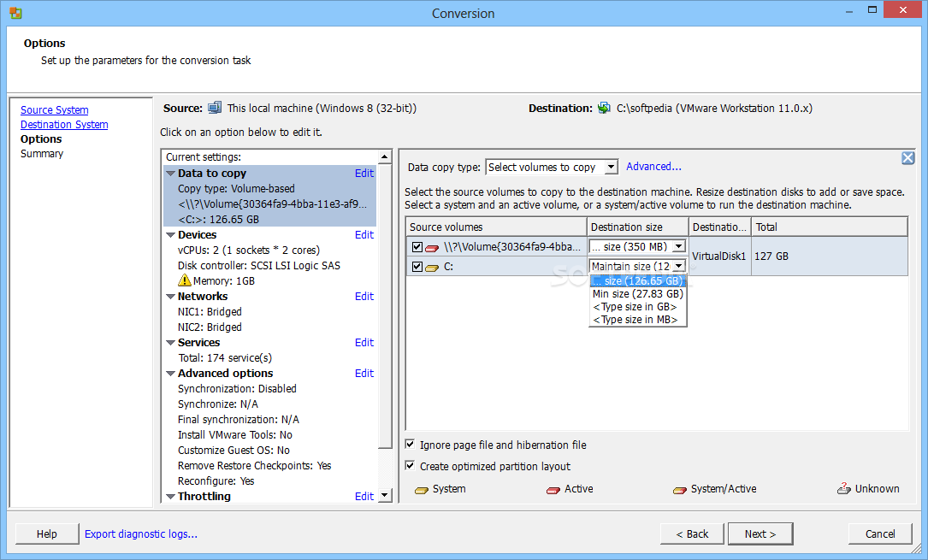Select the vCPUs: 2 setting row

[x=270, y=251]
